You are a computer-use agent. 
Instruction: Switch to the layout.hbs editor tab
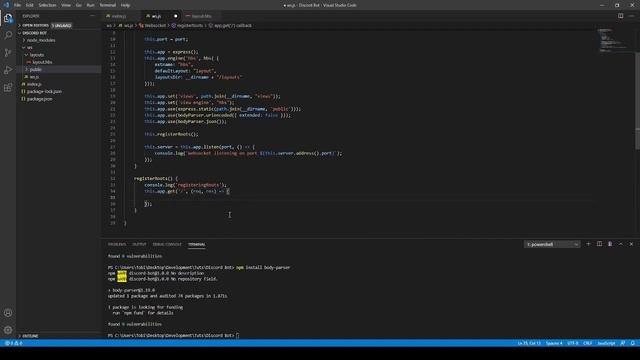click(201, 16)
